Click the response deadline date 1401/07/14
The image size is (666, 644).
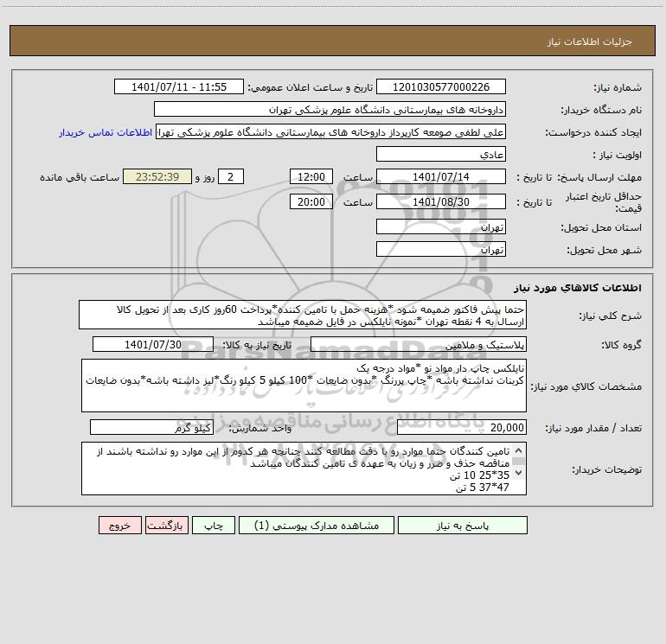point(441,176)
